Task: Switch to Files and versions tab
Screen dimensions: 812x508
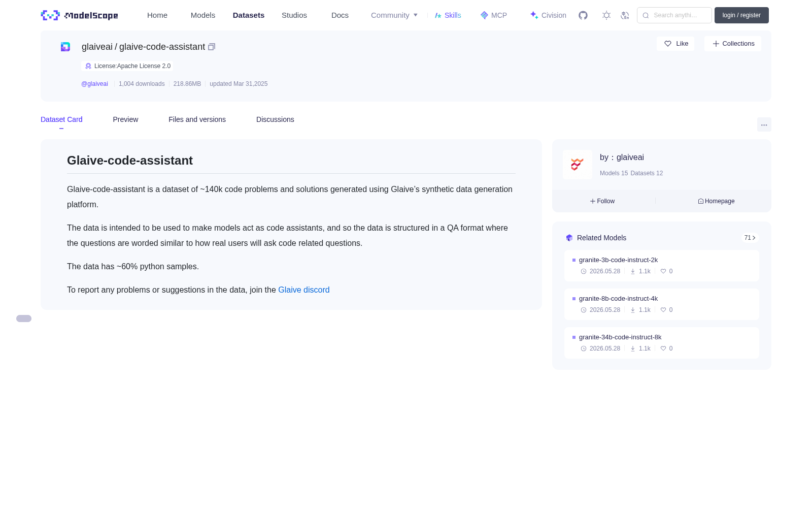Action: [x=197, y=119]
